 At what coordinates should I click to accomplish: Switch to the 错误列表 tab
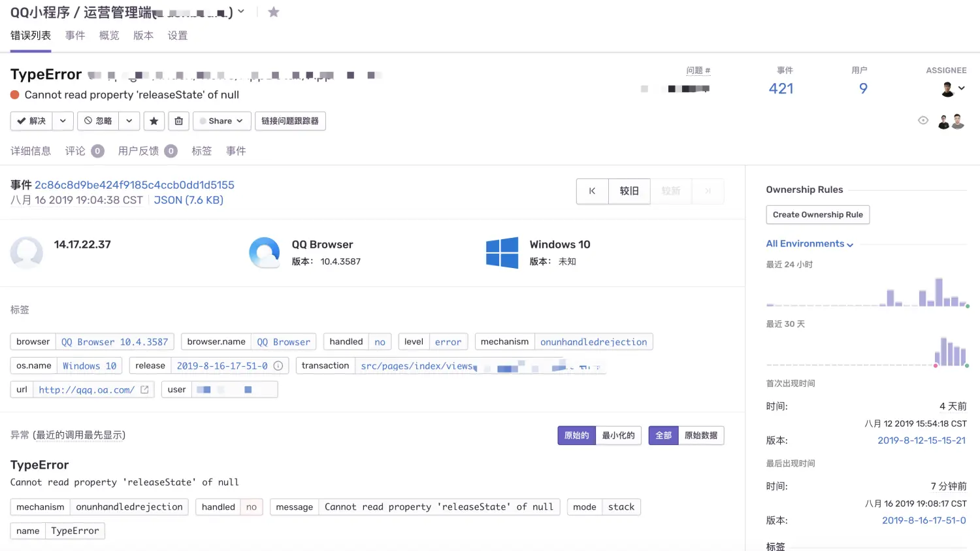tap(31, 35)
